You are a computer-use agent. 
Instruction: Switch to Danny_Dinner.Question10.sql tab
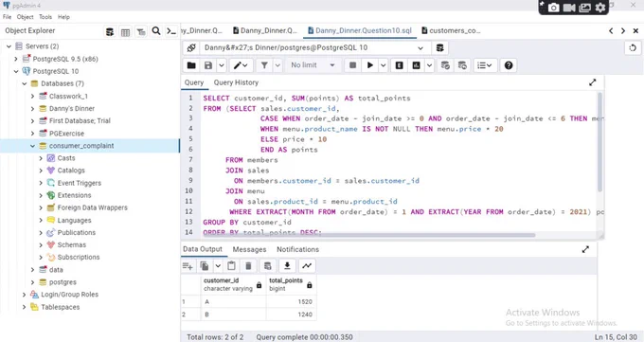[360, 30]
